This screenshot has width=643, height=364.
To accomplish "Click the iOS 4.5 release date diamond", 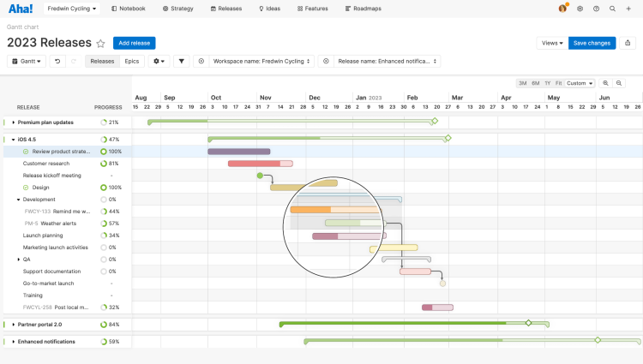I will click(x=448, y=138).
